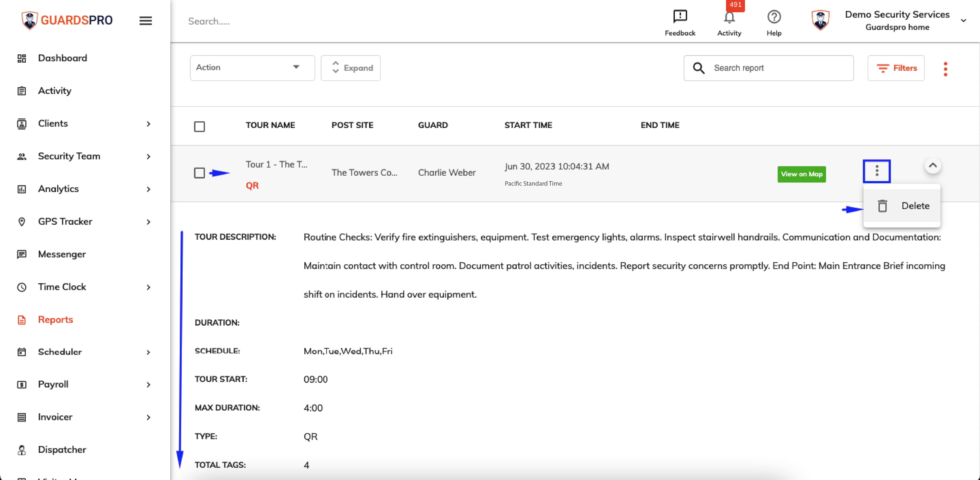Click the Security Team people icon
980x480 pixels.
22,156
